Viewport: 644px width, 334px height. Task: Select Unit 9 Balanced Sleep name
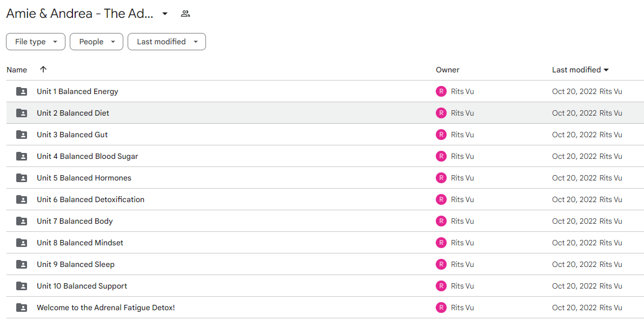point(76,264)
